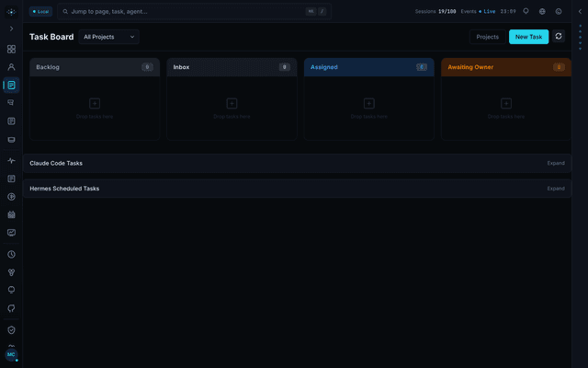Expand the Claude Code Tasks section
Screen dimensions: 588x368
(556, 164)
